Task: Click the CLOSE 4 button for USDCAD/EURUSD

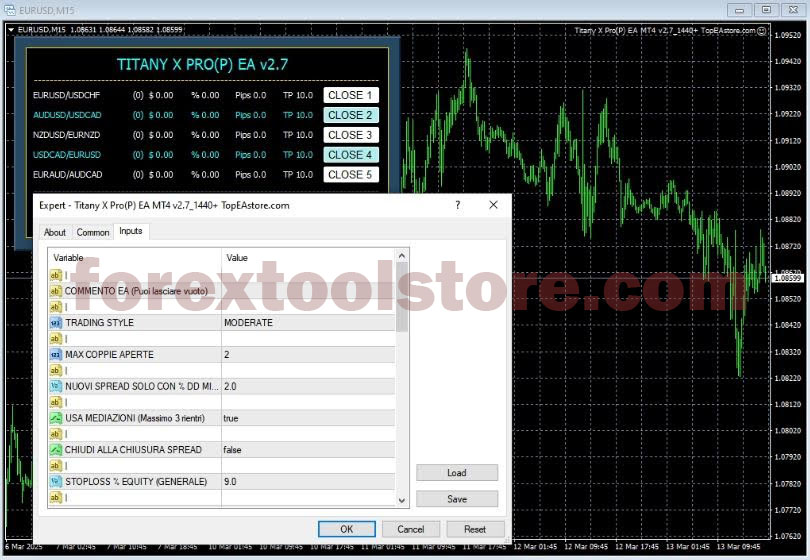Action: click(351, 154)
